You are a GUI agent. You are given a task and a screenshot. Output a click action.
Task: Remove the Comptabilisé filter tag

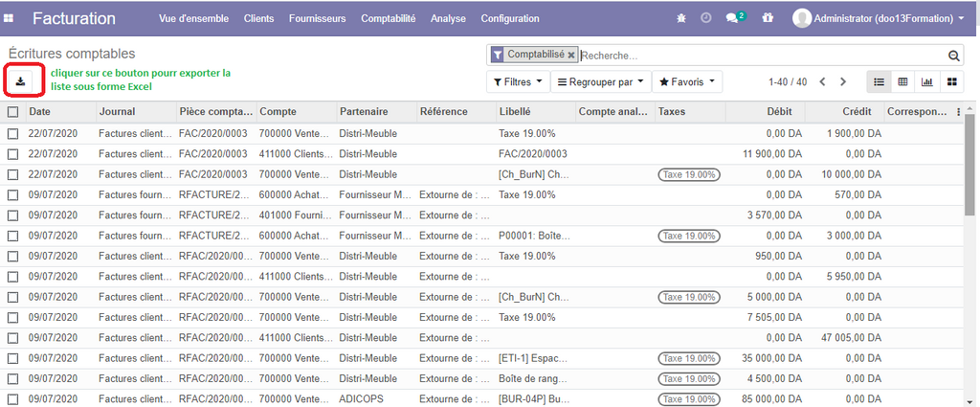pyautogui.click(x=570, y=56)
